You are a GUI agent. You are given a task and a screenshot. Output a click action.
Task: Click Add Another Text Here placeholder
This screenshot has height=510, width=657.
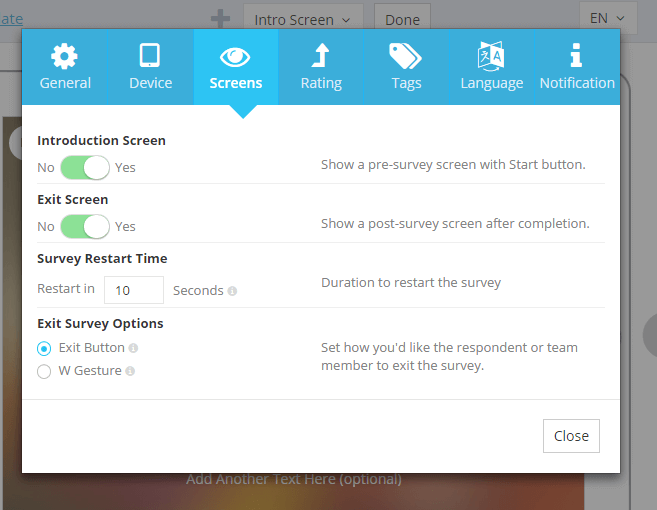(x=294, y=479)
